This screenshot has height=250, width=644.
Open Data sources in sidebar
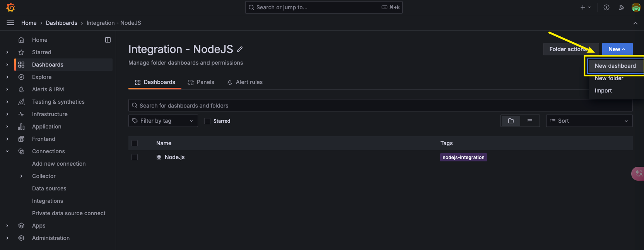(49, 188)
